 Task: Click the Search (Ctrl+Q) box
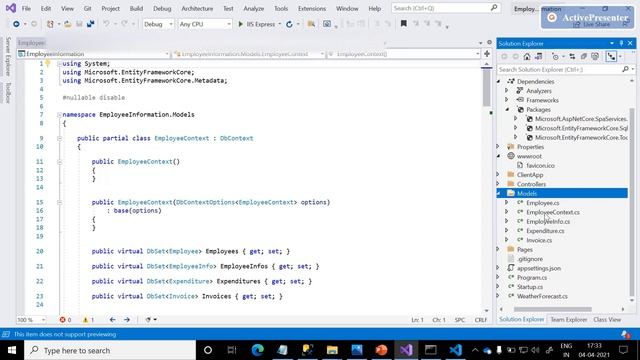pyautogui.click(x=445, y=8)
